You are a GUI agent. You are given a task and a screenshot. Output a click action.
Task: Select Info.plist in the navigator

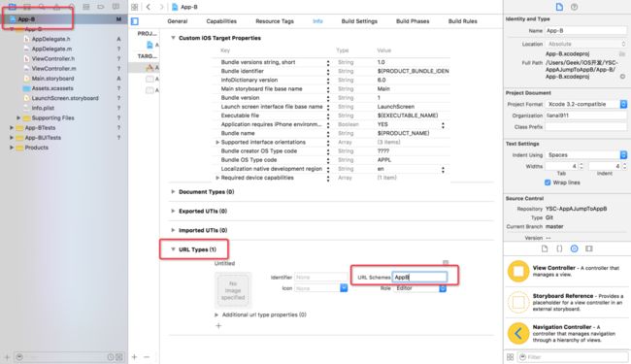point(43,108)
